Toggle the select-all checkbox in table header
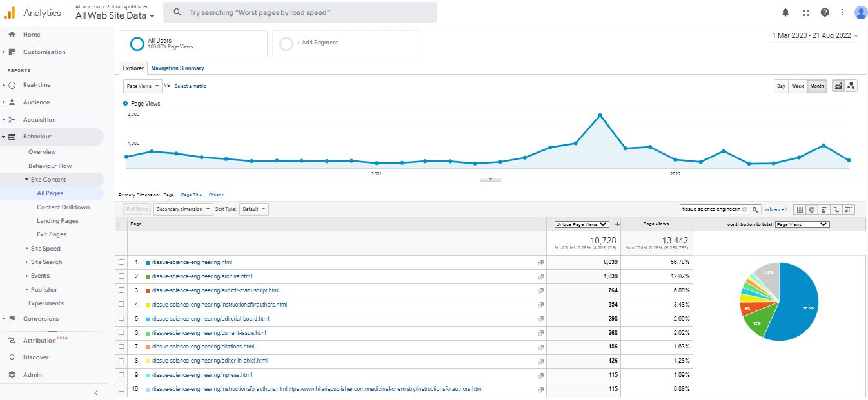868x400 pixels. click(x=122, y=224)
